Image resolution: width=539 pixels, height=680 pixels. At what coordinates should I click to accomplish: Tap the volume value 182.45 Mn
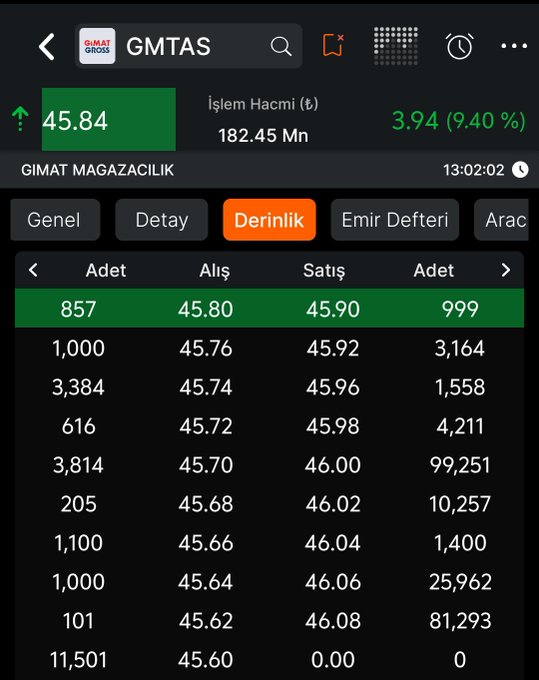pos(263,136)
